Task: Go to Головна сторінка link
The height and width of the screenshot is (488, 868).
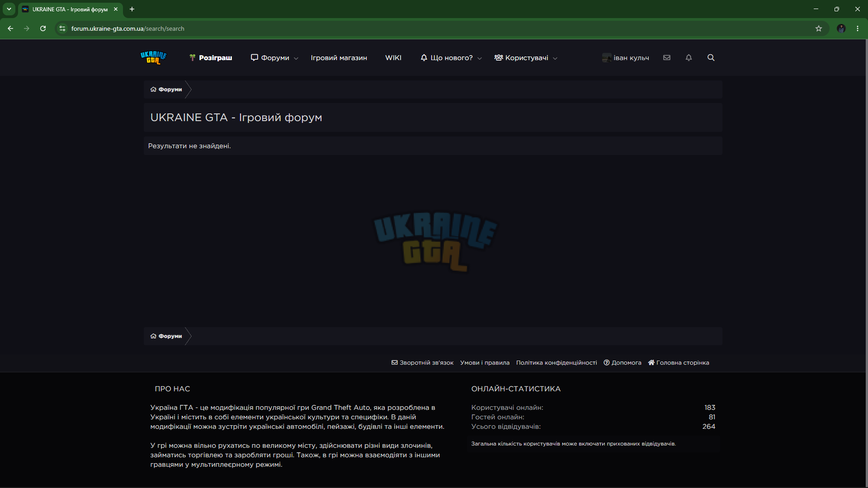Action: point(679,363)
